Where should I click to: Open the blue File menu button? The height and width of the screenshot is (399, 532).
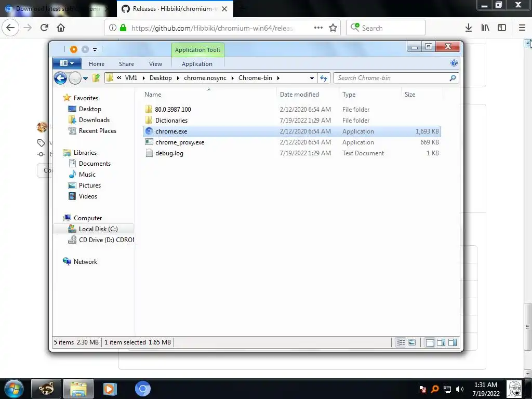coord(67,63)
